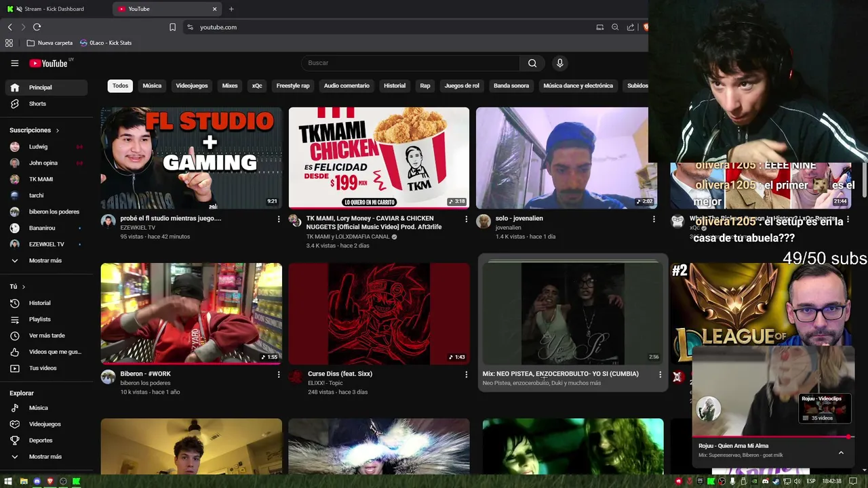Expand the Rojuu miniplayer chevron

pos(841,453)
